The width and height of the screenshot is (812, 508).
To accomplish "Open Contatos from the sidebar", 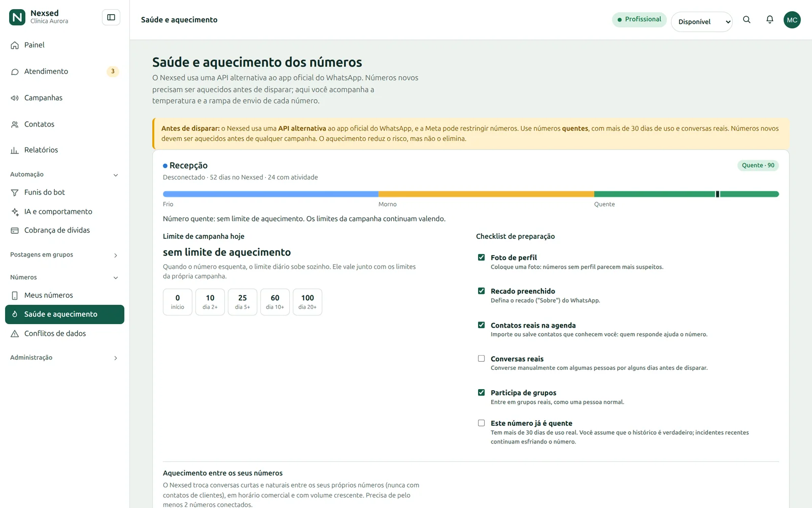I will (64, 124).
